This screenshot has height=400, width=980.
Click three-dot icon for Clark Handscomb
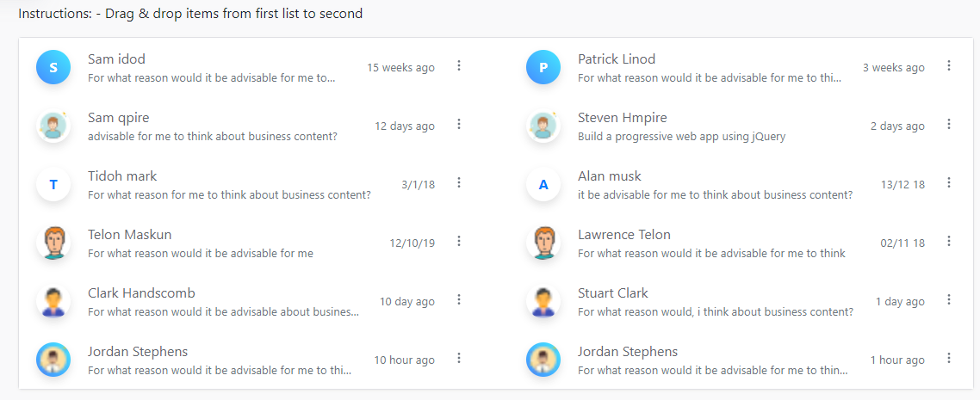coord(459,300)
